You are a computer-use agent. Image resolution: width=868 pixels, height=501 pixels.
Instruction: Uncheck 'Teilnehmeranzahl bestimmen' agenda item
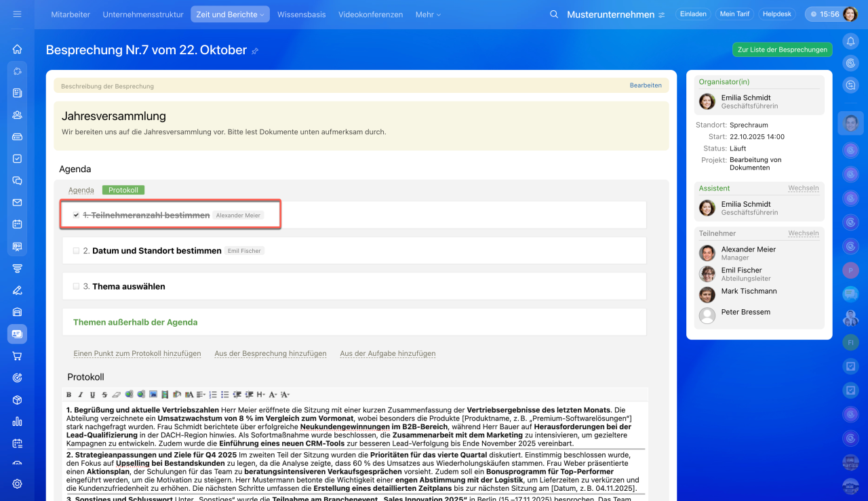point(77,215)
